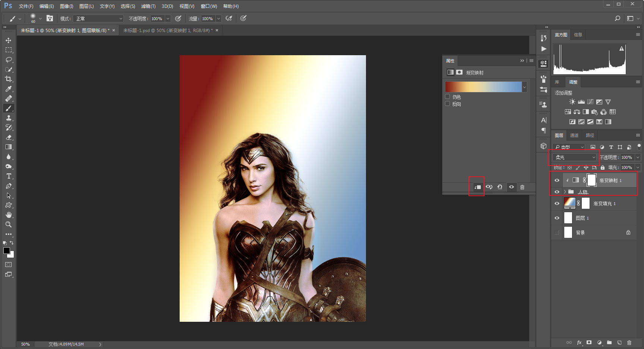Image resolution: width=644 pixels, height=349 pixels.
Task: Hide the 渐变填充 1 layer
Action: pos(557,204)
